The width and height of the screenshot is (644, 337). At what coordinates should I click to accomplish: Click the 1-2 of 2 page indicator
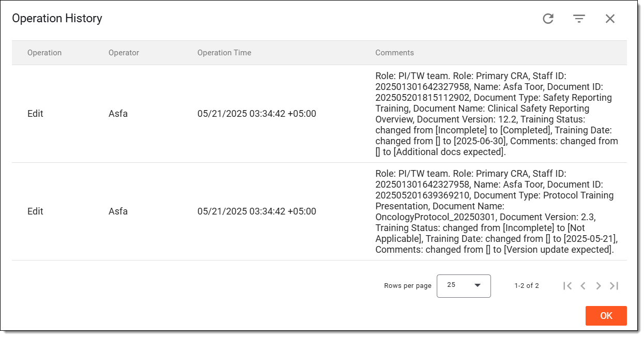(x=527, y=286)
